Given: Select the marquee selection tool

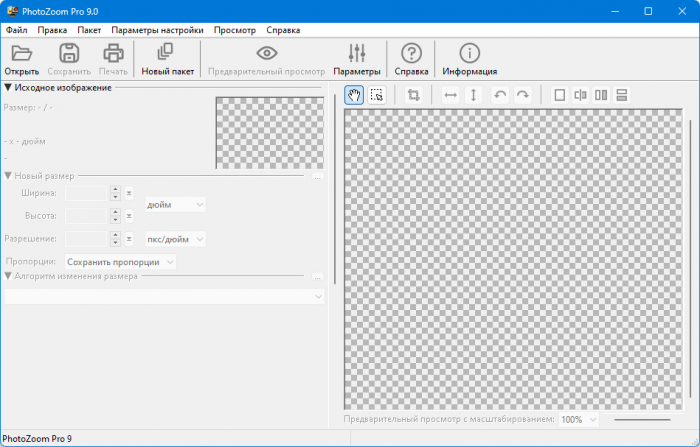Looking at the screenshot, I should pos(377,95).
